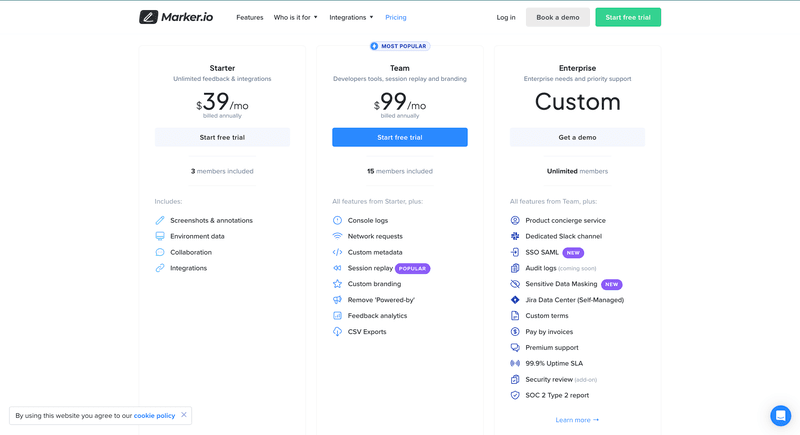Start free trial for Team plan
This screenshot has height=435, width=800.
pyautogui.click(x=399, y=137)
